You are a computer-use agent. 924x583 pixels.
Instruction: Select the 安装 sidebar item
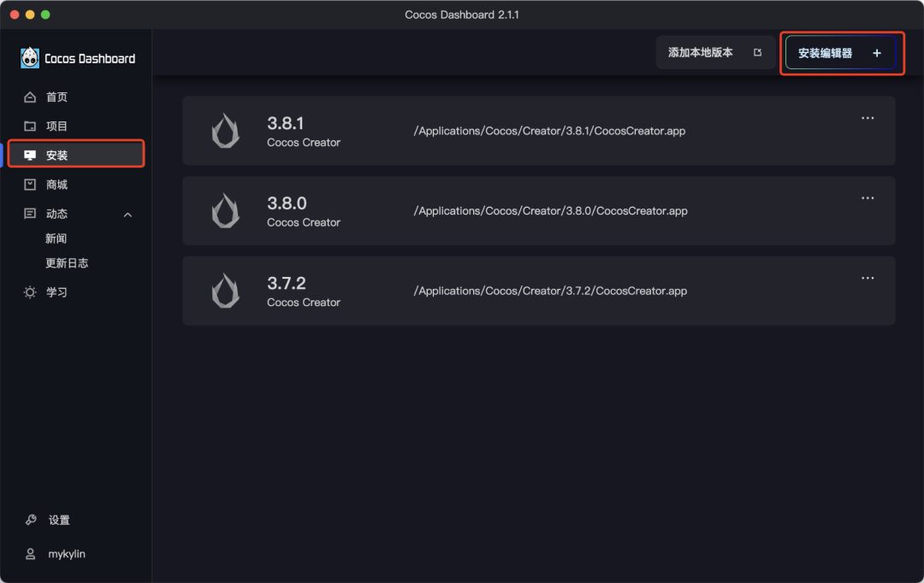pyautogui.click(x=77, y=155)
